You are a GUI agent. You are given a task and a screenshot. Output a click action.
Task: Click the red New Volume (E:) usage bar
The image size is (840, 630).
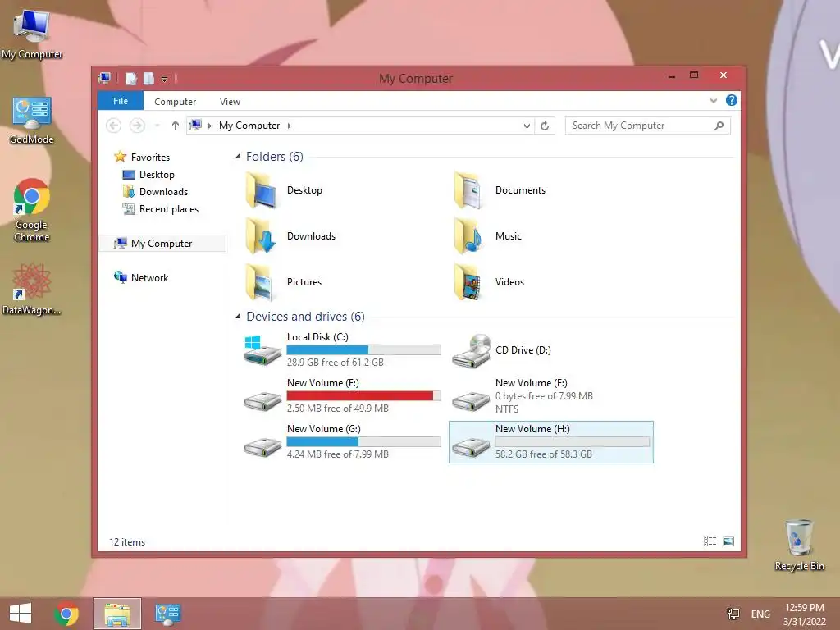tap(363, 396)
